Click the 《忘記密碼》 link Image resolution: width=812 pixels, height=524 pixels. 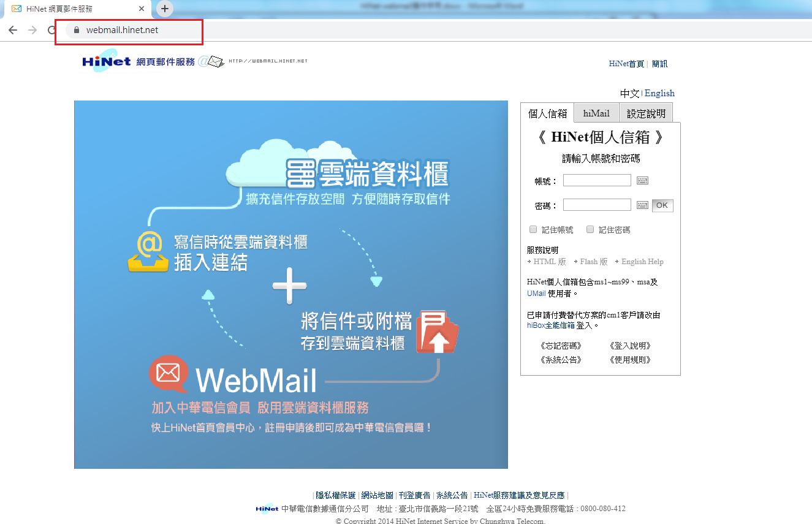(x=561, y=346)
